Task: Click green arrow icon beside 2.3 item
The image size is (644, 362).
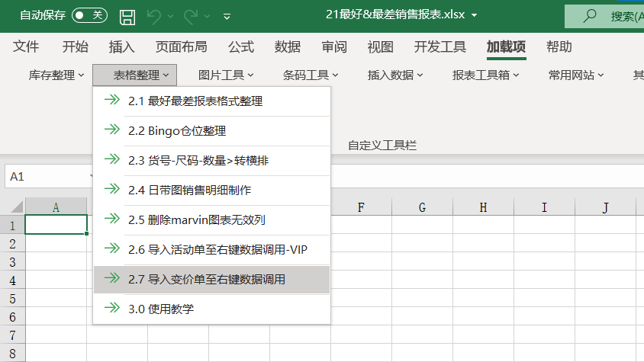Action: pos(111,159)
